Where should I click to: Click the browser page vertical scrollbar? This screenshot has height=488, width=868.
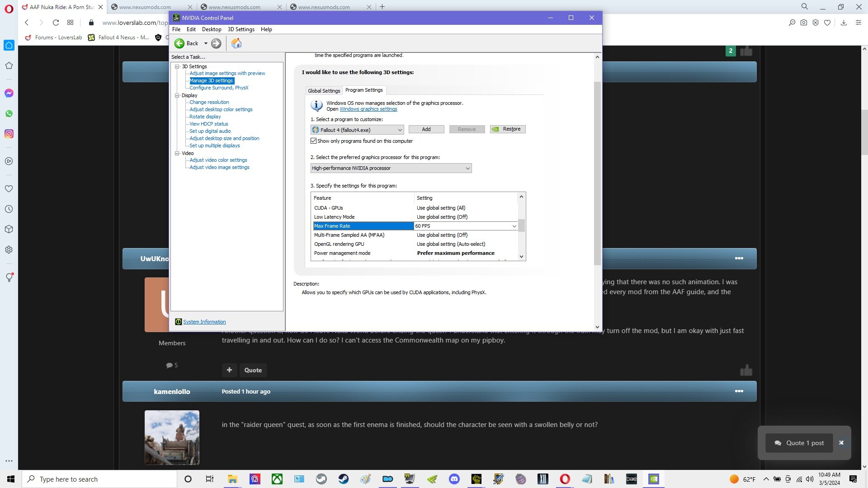(864, 132)
